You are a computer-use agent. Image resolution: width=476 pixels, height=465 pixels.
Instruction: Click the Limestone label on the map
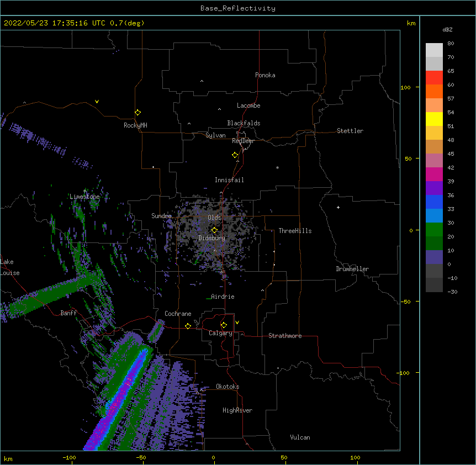(x=84, y=197)
